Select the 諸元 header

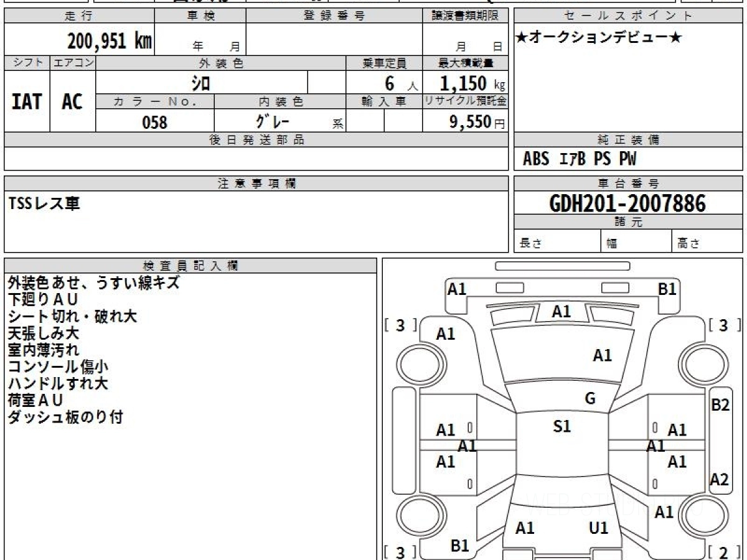tap(629, 222)
